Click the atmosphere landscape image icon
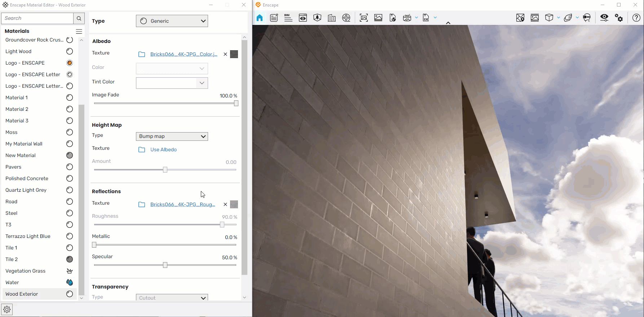 coord(535,18)
